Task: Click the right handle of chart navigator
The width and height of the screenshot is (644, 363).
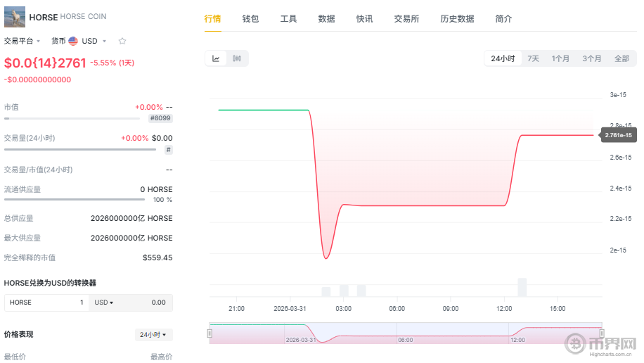Action: coord(602,333)
